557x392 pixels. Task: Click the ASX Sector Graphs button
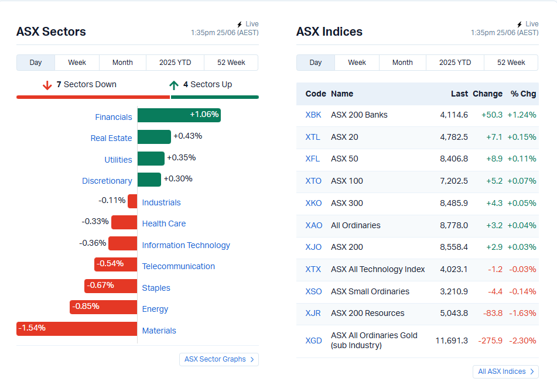[x=219, y=359]
